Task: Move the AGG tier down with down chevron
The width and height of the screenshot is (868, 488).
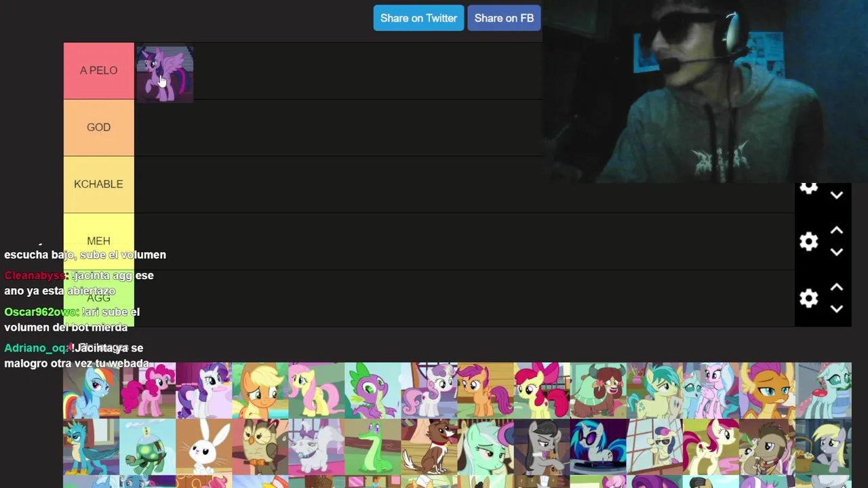Action: (x=837, y=309)
